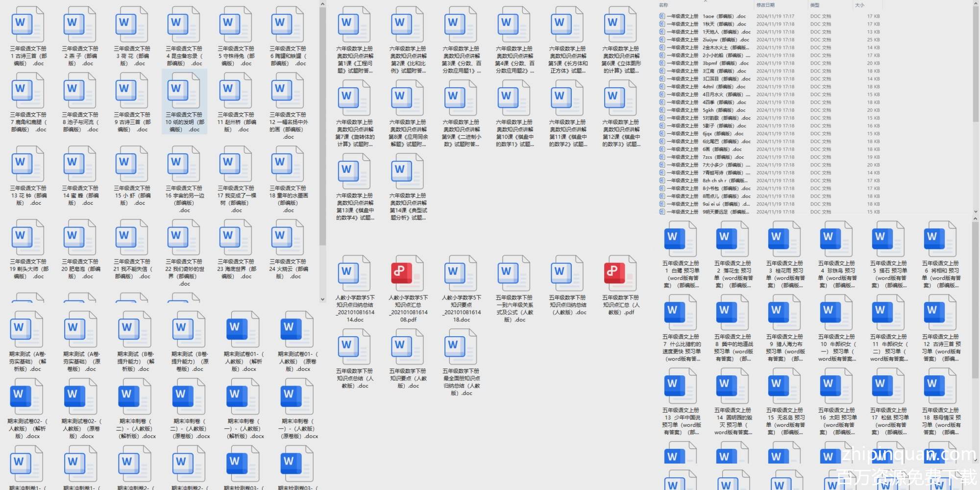The image size is (980, 490).
Task: Sort files by the 大小 column header
Action: pyautogui.click(x=860, y=5)
